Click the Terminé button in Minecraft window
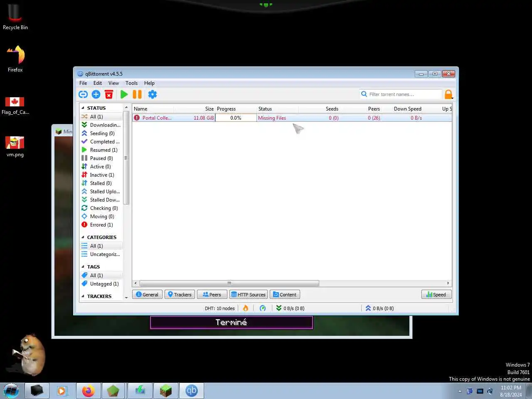This screenshot has height=399, width=532. 232,323
